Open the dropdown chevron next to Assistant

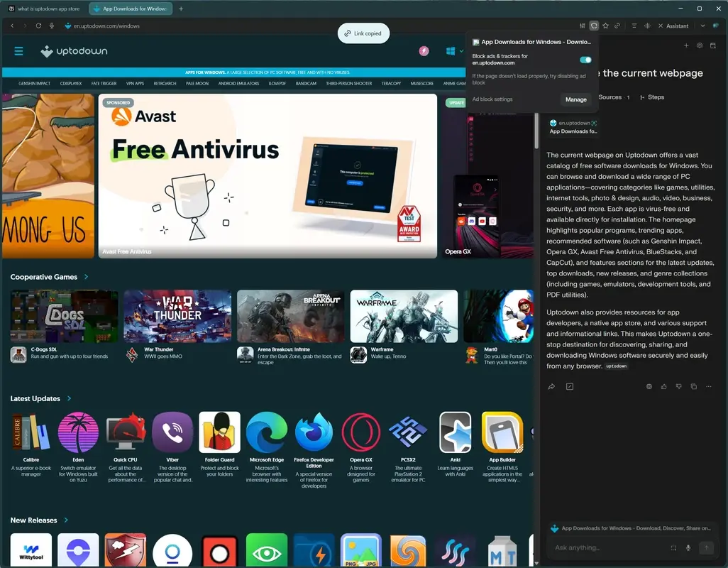click(702, 26)
